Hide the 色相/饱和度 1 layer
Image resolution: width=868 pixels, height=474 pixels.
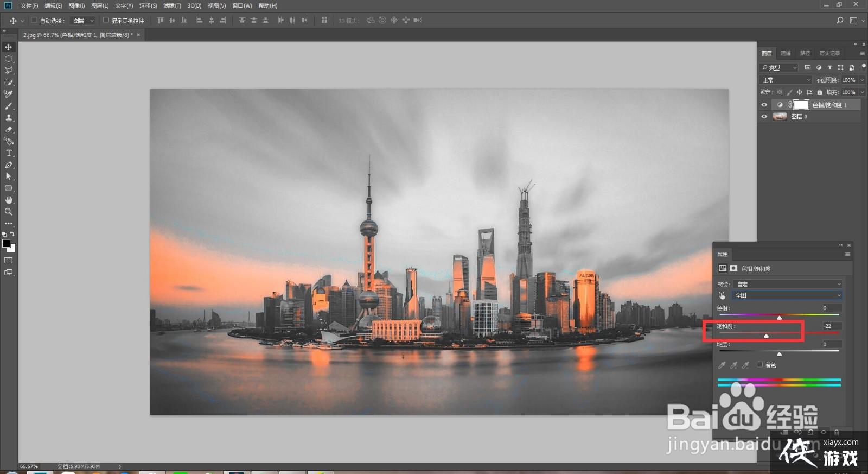point(764,105)
